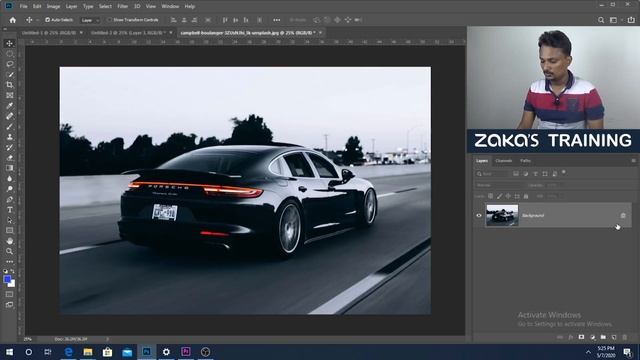Screen dimensions: 640x360
Task: Unlock Background layer via lock icon
Action: pos(623,216)
